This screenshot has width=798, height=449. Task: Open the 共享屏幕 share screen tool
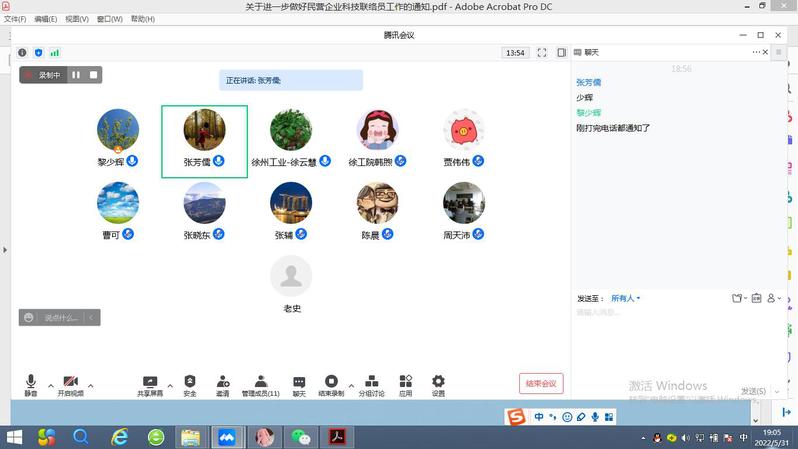coord(150,385)
